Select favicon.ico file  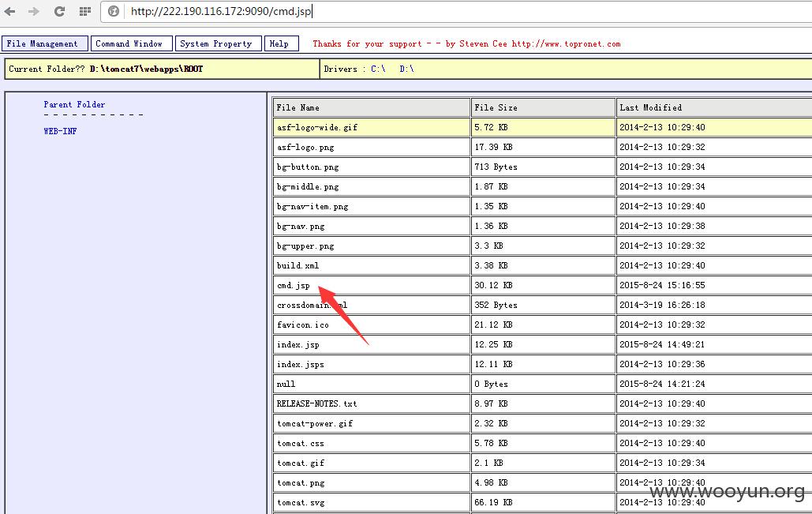point(303,325)
